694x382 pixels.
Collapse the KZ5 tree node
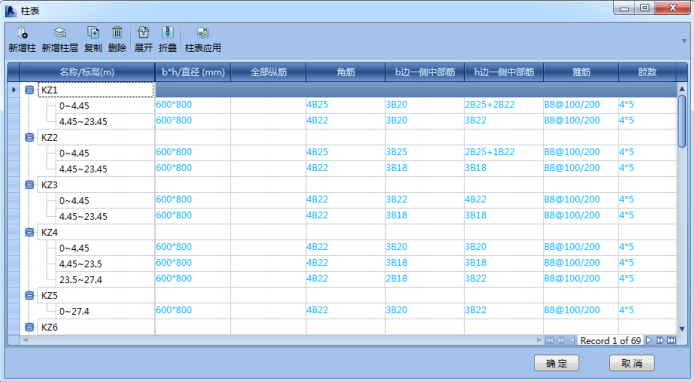[x=30, y=295]
